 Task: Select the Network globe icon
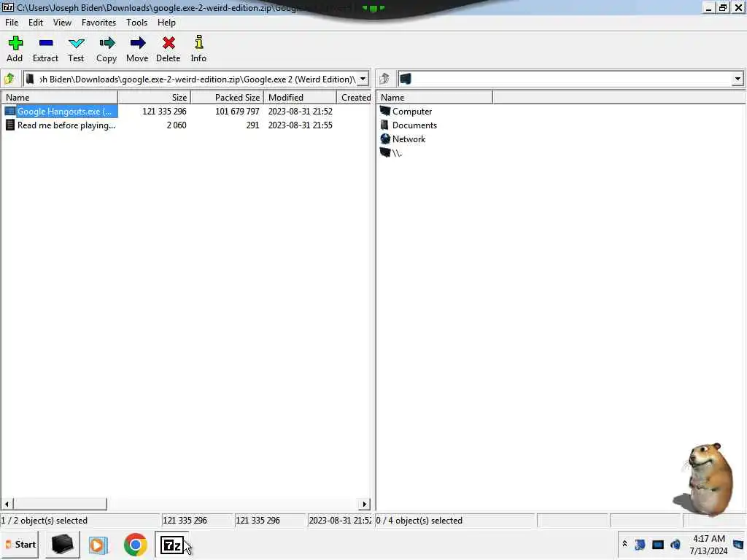385,139
